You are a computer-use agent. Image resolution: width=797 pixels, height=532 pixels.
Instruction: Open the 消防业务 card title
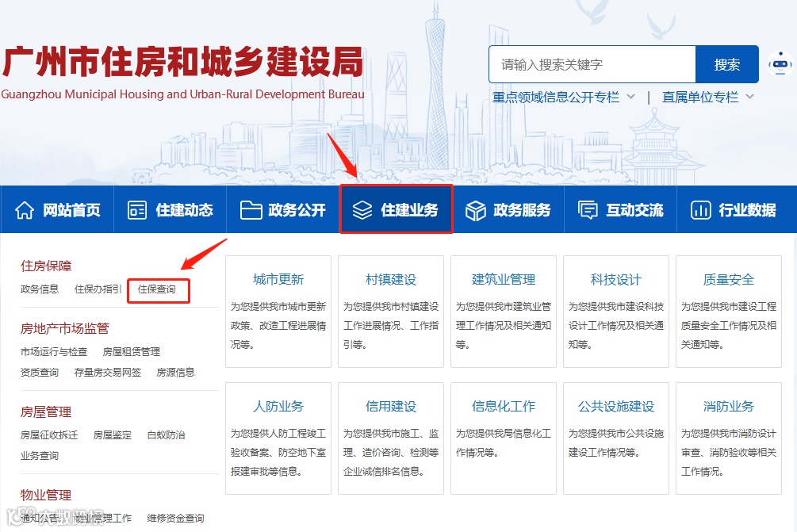point(728,407)
